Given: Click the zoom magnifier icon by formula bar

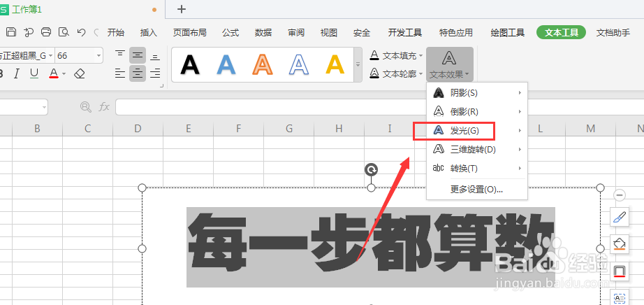Looking at the screenshot, I should (x=85, y=107).
